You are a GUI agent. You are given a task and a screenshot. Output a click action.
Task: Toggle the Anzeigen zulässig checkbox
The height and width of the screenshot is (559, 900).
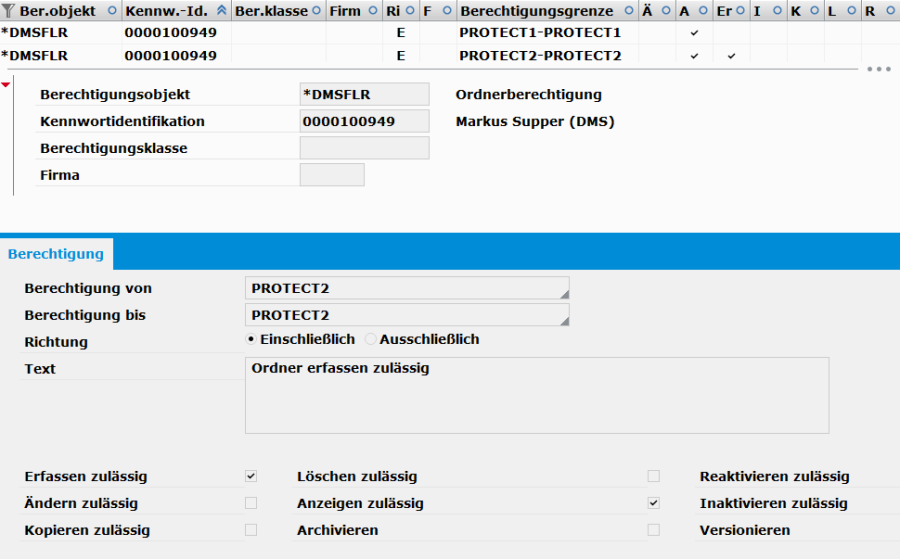pyautogui.click(x=654, y=503)
